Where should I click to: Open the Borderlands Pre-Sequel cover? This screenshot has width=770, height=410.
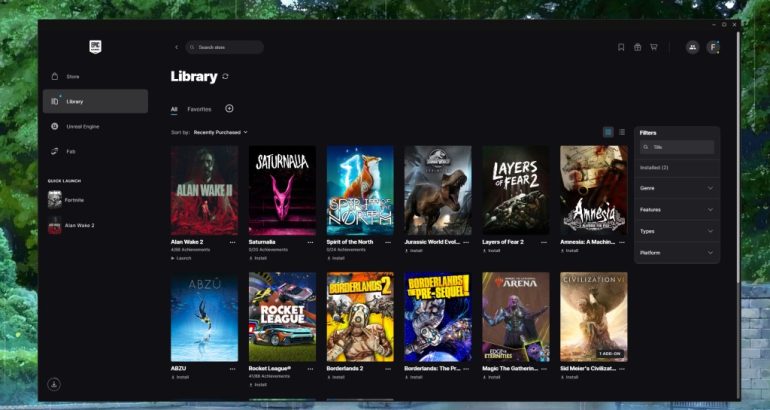tap(438, 317)
